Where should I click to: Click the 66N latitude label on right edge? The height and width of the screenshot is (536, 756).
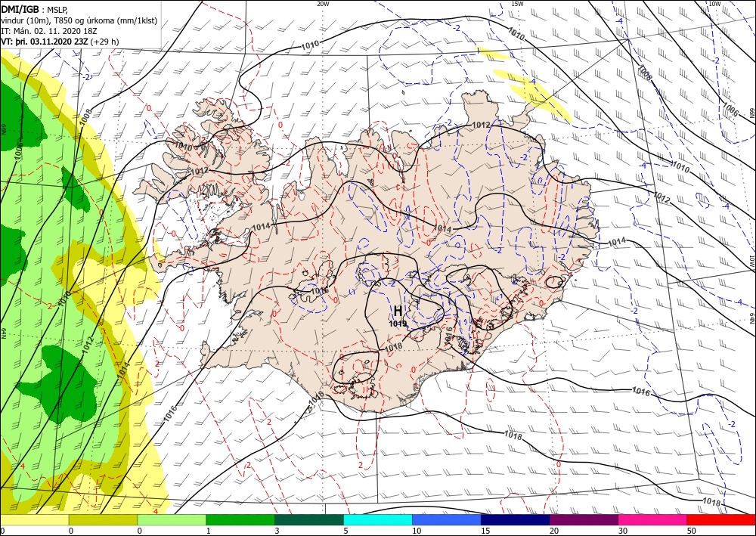click(x=751, y=112)
